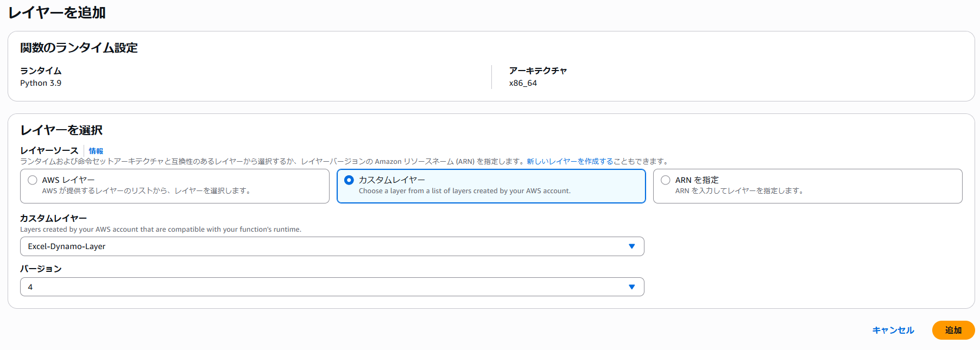Select the AWS レイヤー radio option
The width and height of the screenshot is (980, 350).
coord(33,180)
